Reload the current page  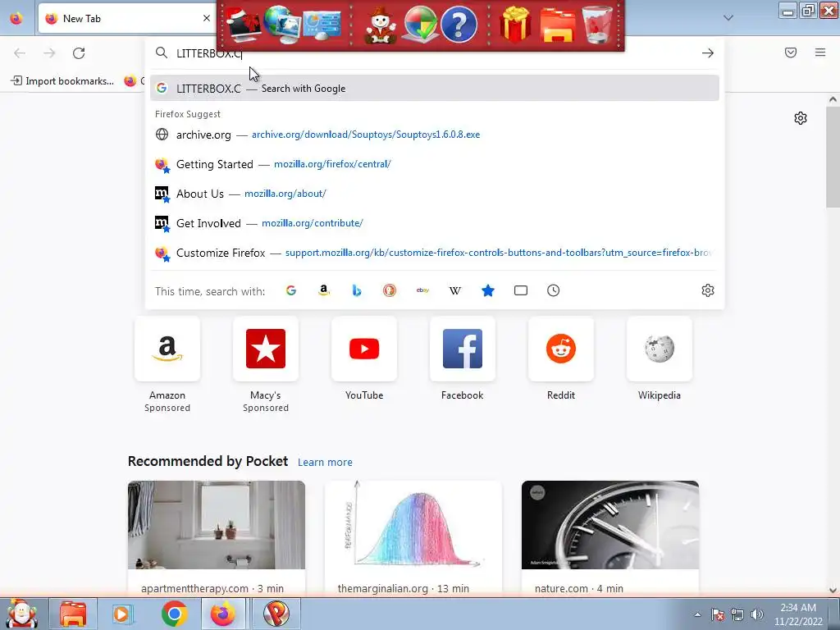[79, 53]
